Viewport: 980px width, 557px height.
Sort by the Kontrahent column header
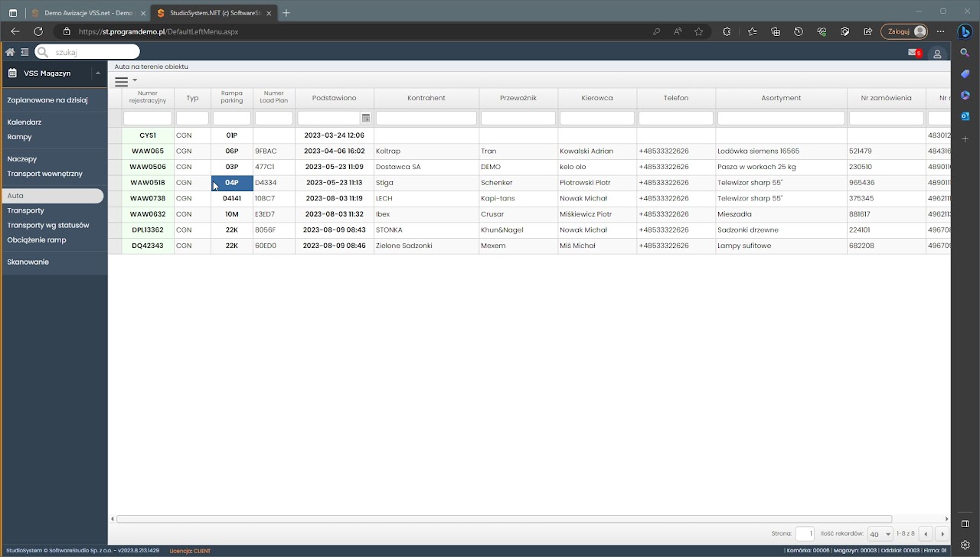426,98
